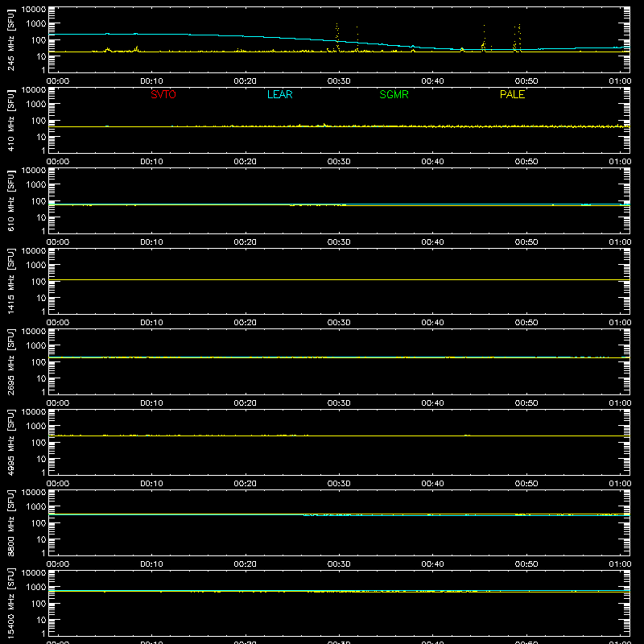Screen dimensions: 644x644
Task: Click 00:50 time label below 2695 MHz plot
Action: coord(526,403)
